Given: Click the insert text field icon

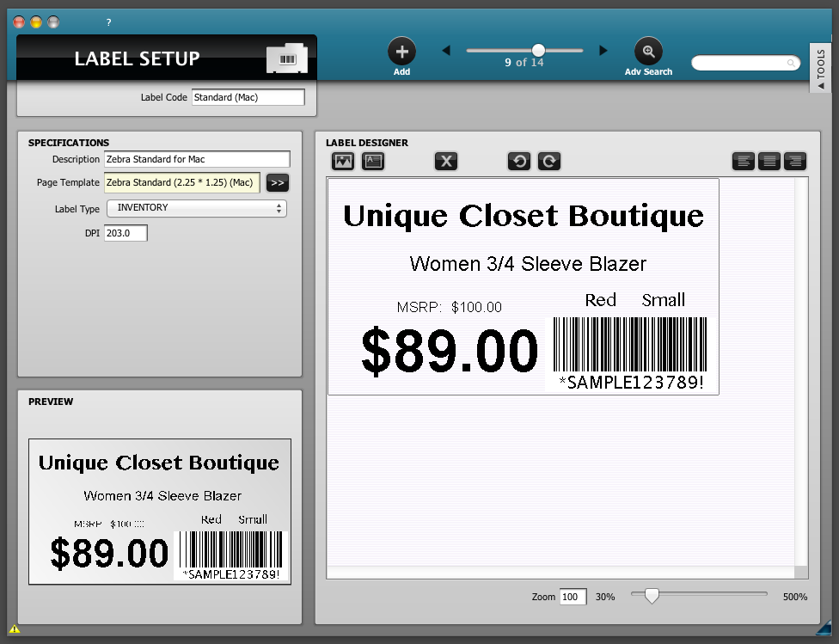Looking at the screenshot, I should [372, 161].
